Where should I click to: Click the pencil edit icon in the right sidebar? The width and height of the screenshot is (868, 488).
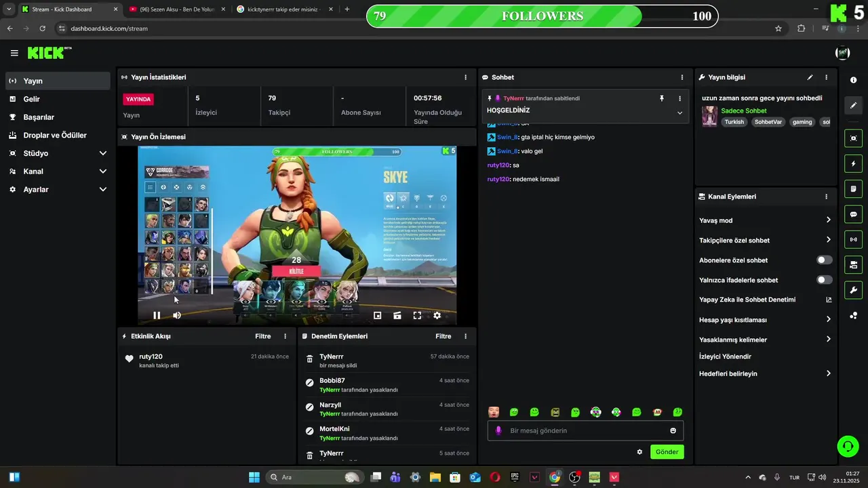[853, 105]
